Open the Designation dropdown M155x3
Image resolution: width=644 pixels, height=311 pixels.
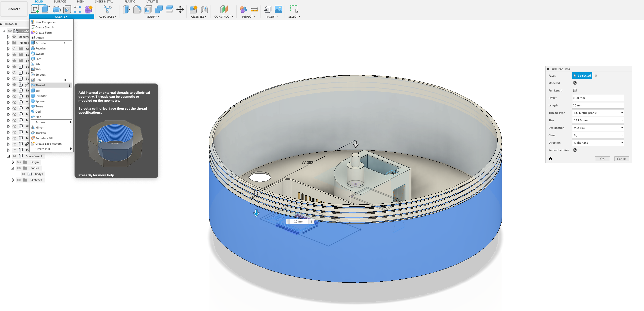pos(598,128)
